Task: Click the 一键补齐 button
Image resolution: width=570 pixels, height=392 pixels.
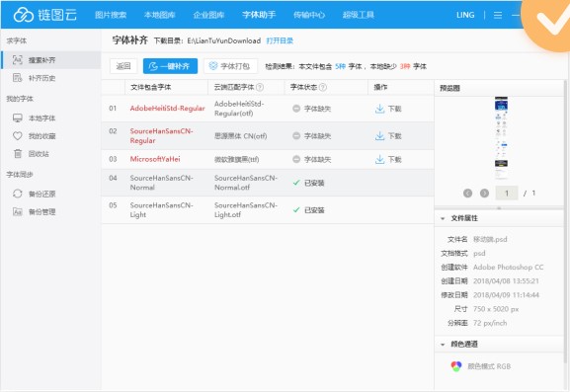Action: pyautogui.click(x=170, y=66)
